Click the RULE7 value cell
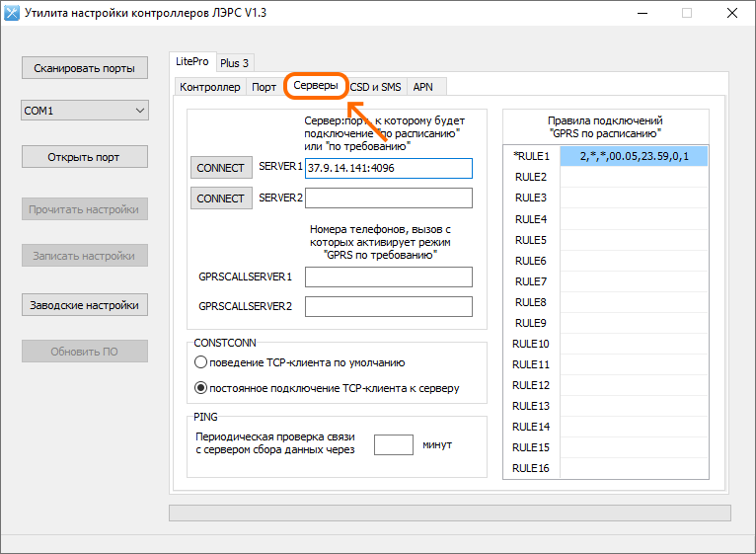Screen dimensions: 756x554 pyautogui.click(x=634, y=280)
